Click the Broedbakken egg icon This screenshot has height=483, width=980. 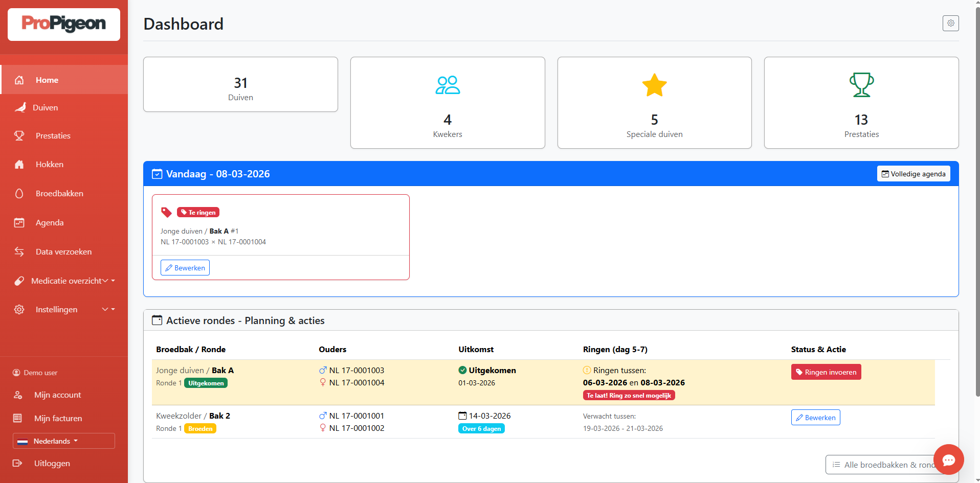point(19,193)
